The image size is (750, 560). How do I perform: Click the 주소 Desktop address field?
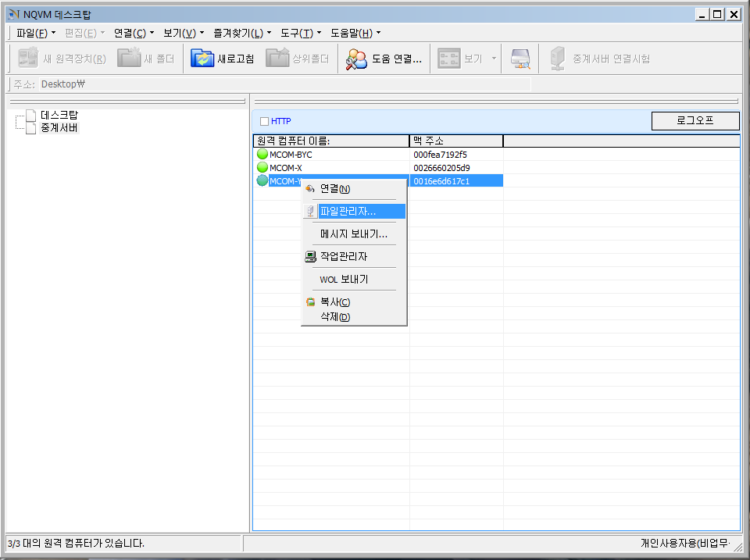[284, 84]
